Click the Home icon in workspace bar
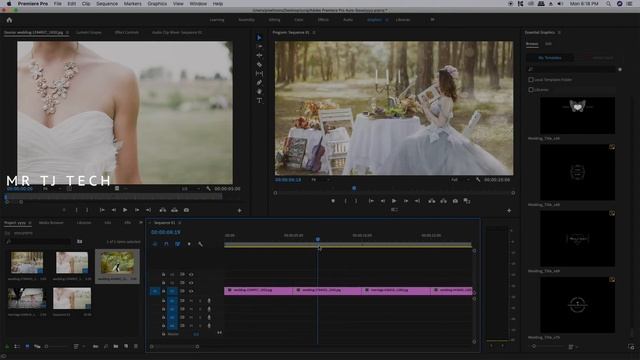Image resolution: width=640 pixels, height=360 pixels. click(9, 20)
